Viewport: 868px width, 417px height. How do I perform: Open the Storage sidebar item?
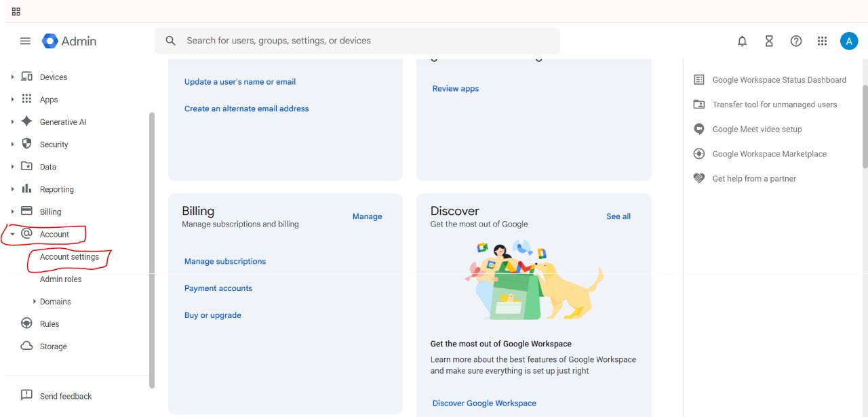point(53,346)
